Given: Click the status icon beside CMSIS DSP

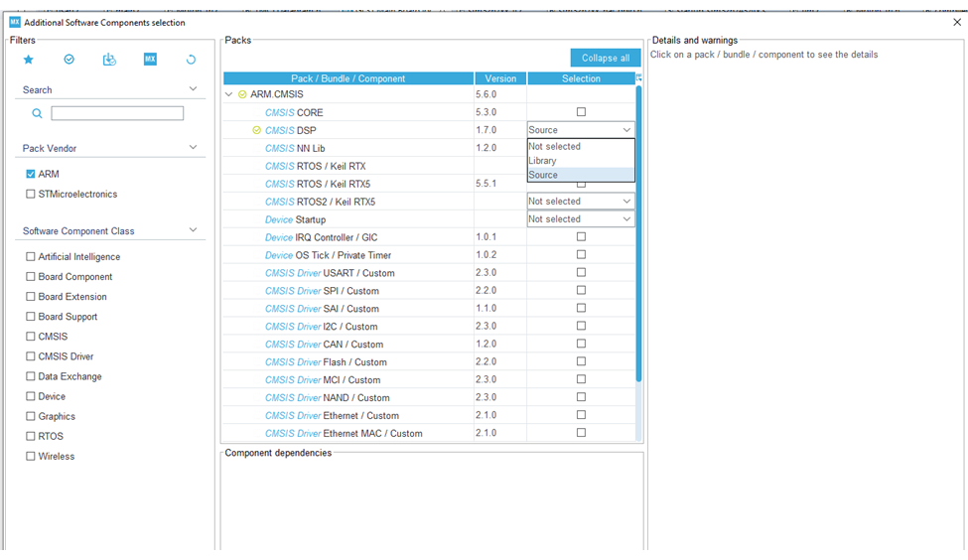Looking at the screenshot, I should pos(257,130).
